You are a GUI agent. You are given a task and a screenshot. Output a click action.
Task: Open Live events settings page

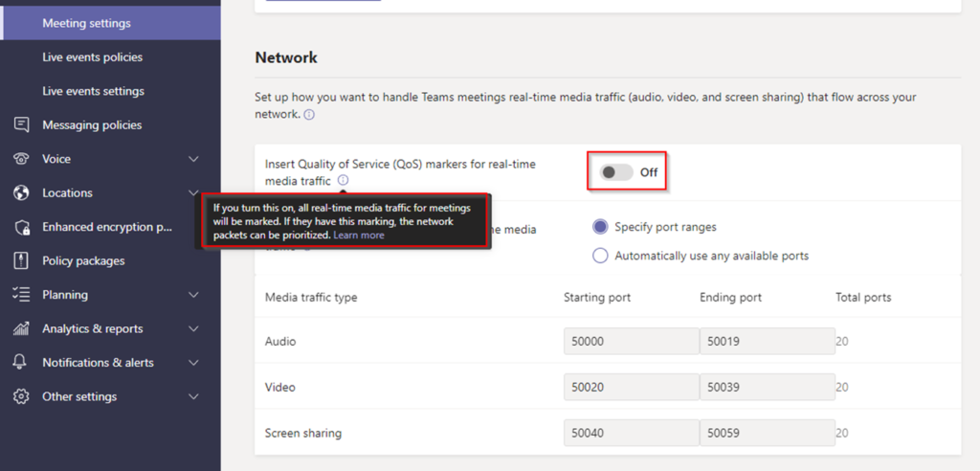pyautogui.click(x=93, y=91)
